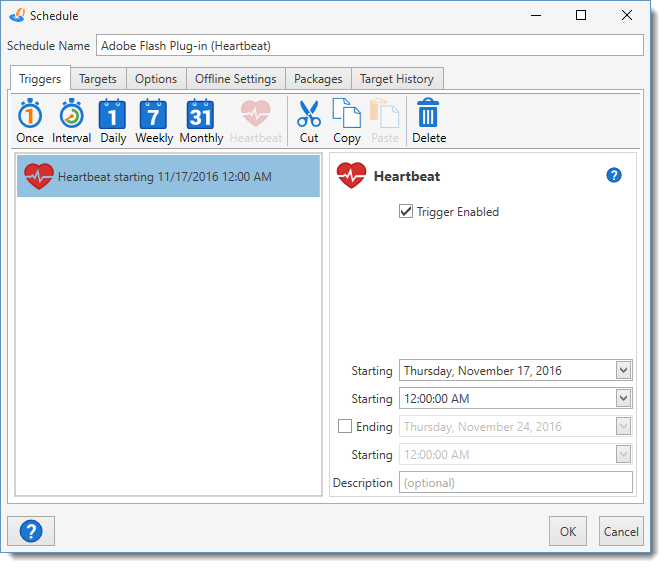The height and width of the screenshot is (568, 666).
Task: Click the bottom-left help button
Action: [x=31, y=531]
